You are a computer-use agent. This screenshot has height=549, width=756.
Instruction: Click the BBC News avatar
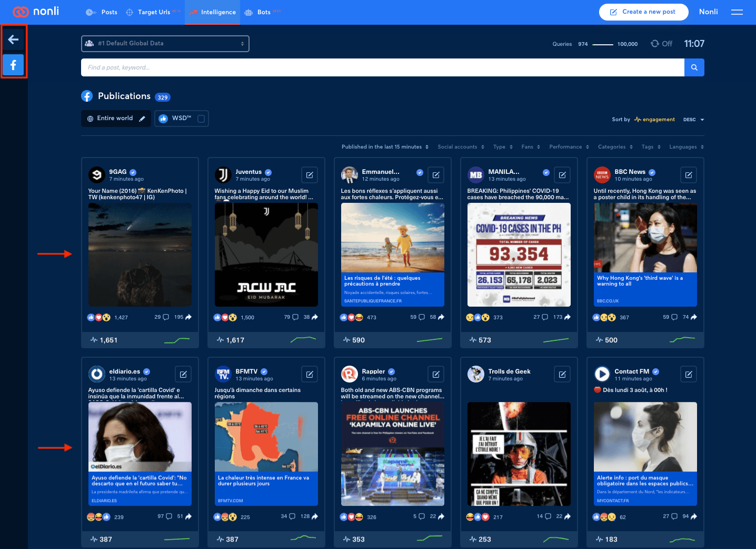(602, 174)
